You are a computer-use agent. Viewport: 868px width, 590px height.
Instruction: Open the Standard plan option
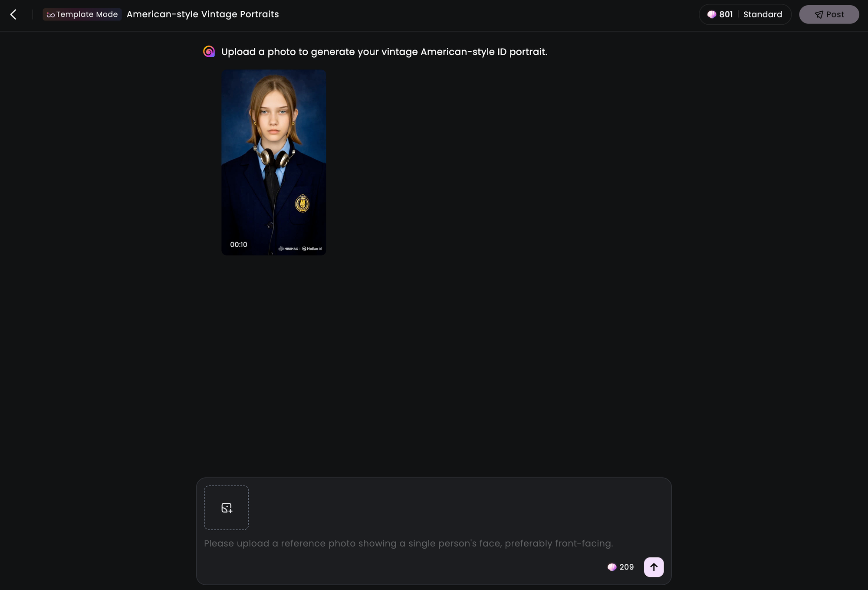(763, 14)
